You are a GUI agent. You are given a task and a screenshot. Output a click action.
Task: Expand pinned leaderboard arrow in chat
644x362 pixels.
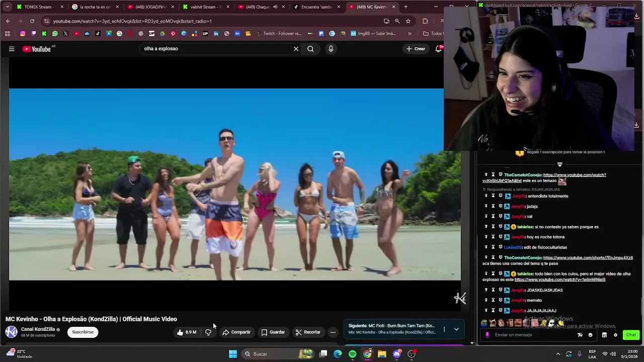559,164
